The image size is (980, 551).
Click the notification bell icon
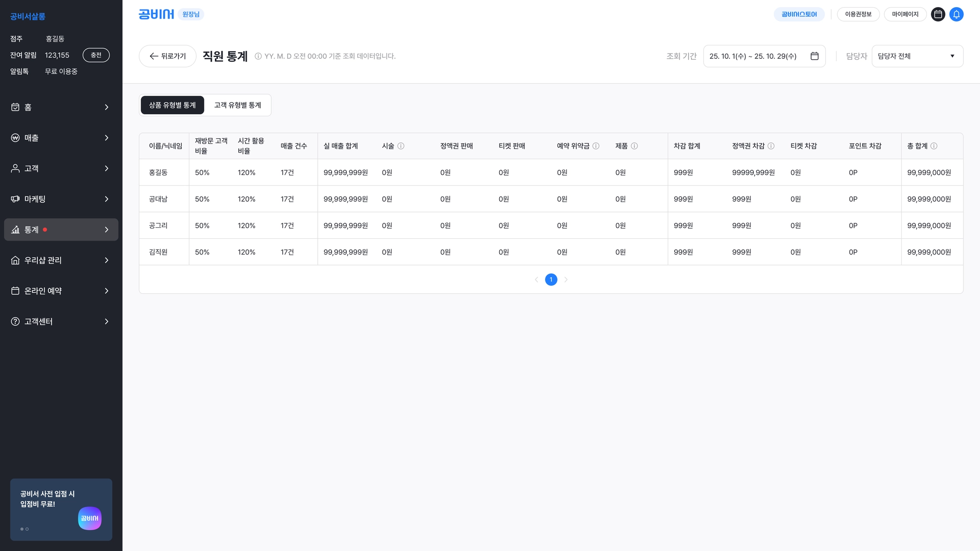(956, 14)
